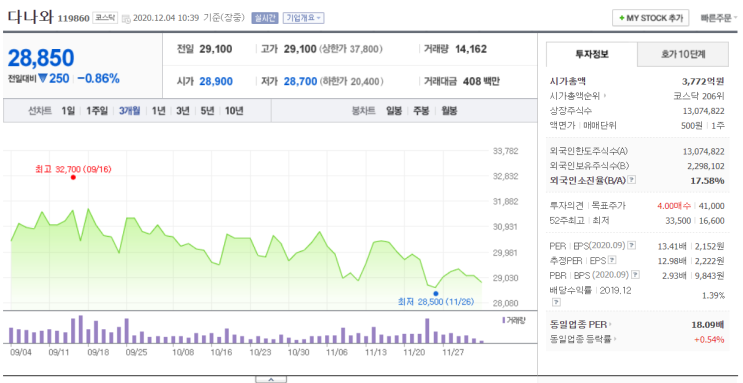The width and height of the screenshot is (743, 383).
Task: Expand 시가총액순위 arrow link
Action: coord(578,96)
